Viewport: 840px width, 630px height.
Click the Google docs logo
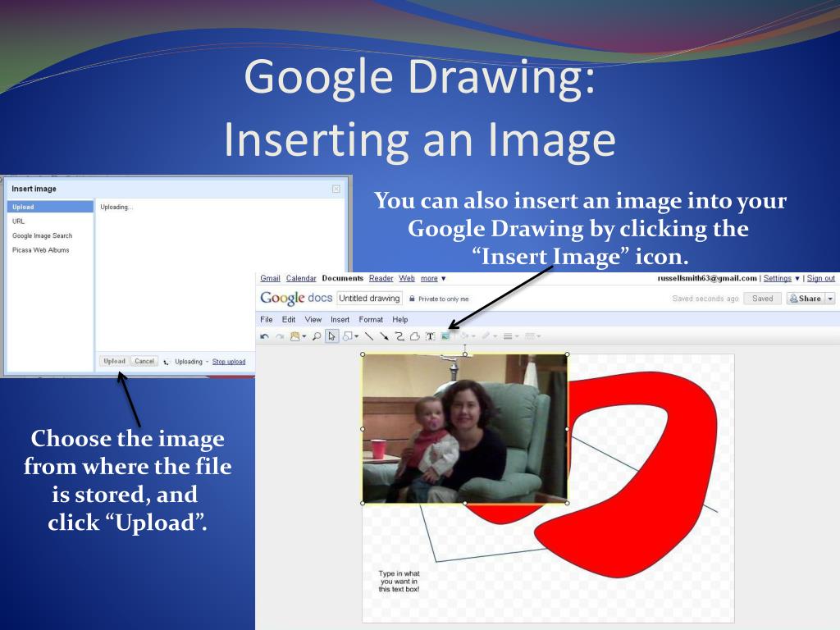pos(296,298)
